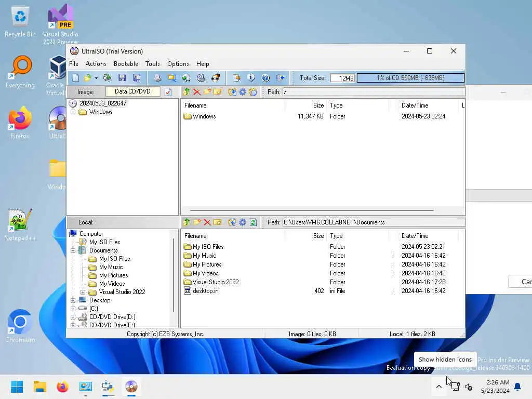
Task: Open the Options menu
Action: [178, 64]
